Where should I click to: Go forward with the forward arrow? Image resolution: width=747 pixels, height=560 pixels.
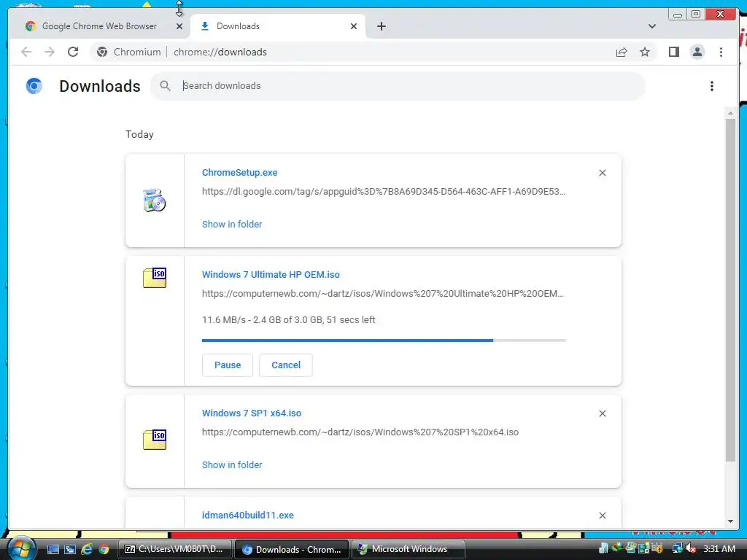(50, 52)
